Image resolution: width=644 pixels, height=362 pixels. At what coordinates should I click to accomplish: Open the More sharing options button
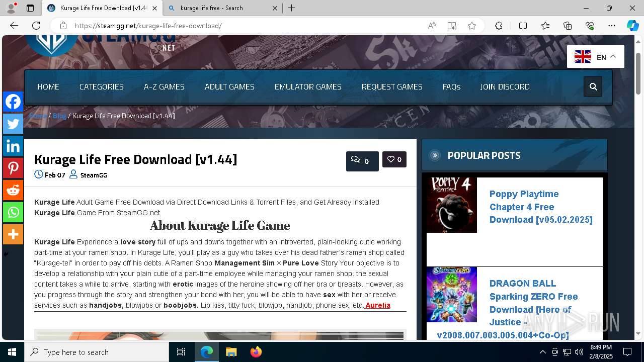tap(13, 234)
